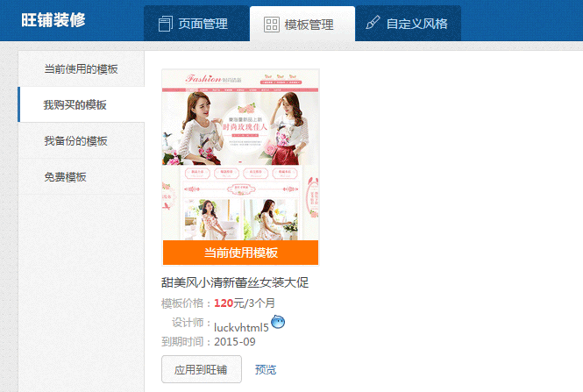The width and height of the screenshot is (583, 392).
Task: Open the 页面管理 tab
Action: (196, 24)
